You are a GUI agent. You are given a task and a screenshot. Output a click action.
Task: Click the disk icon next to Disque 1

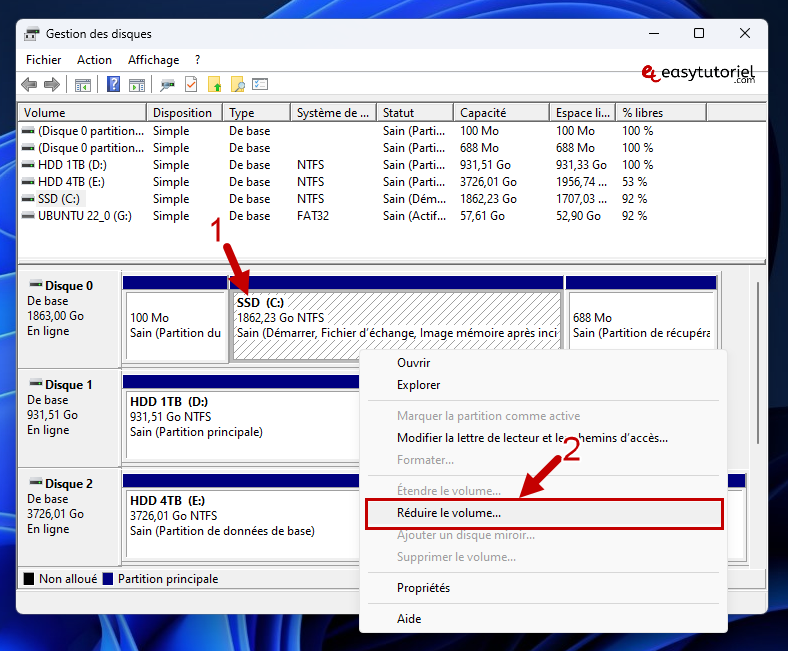point(36,383)
